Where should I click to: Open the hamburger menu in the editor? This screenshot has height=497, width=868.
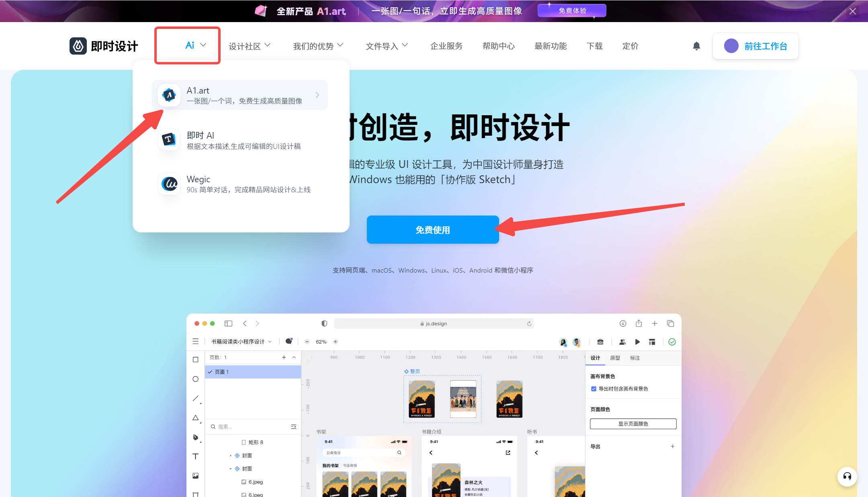point(196,341)
